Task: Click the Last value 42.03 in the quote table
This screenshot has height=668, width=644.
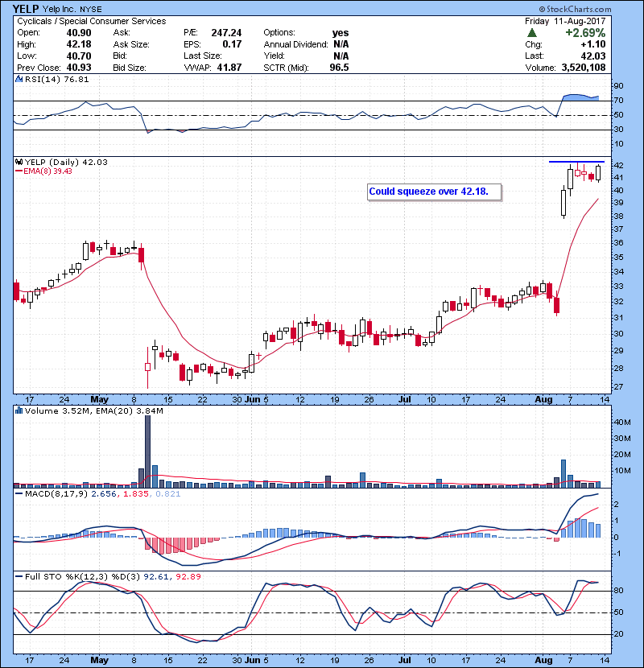Action: 592,56
